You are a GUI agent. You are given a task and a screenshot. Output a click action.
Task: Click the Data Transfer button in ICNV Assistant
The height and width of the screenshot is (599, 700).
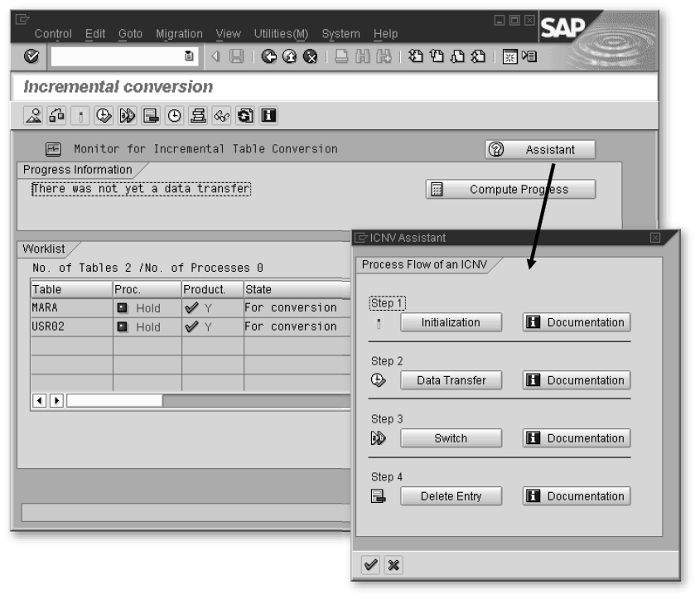coord(451,380)
